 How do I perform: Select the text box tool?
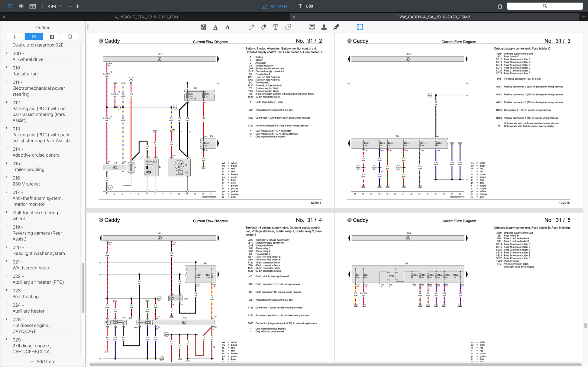[x=276, y=27]
